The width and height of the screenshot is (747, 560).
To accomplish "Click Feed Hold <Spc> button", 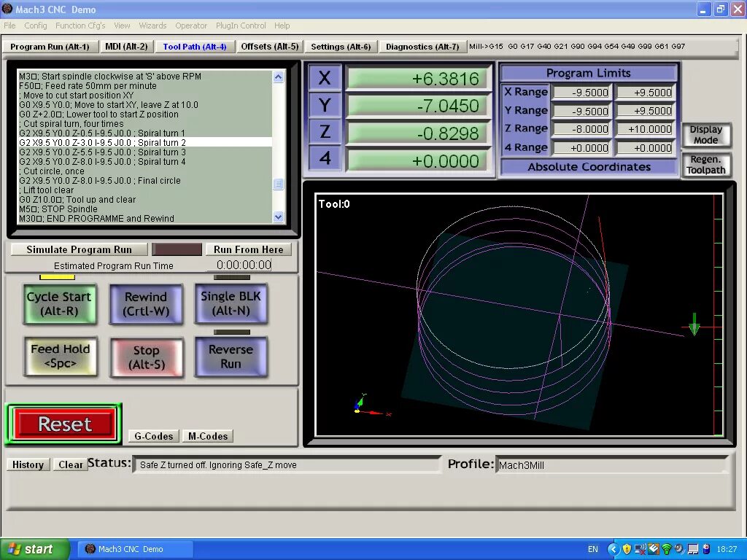I will (x=61, y=356).
